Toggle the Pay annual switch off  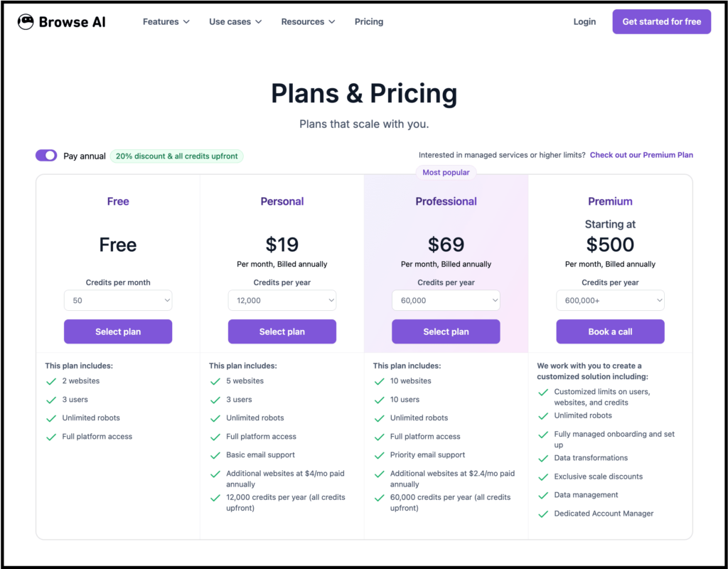click(x=45, y=154)
